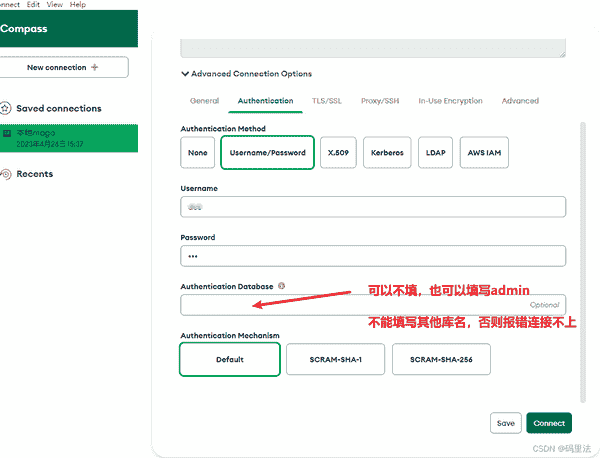Choose SCRAM-SHA-1 authentication mechanism

point(336,359)
